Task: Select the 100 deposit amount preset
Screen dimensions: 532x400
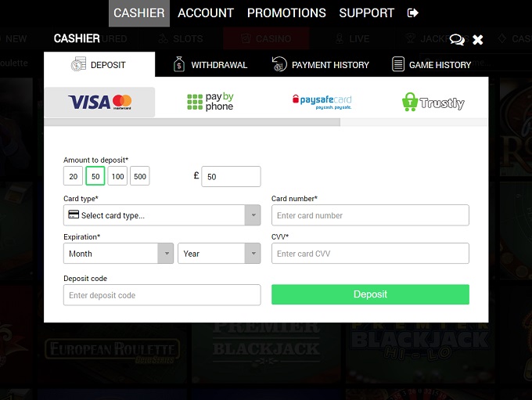Action: tap(117, 177)
